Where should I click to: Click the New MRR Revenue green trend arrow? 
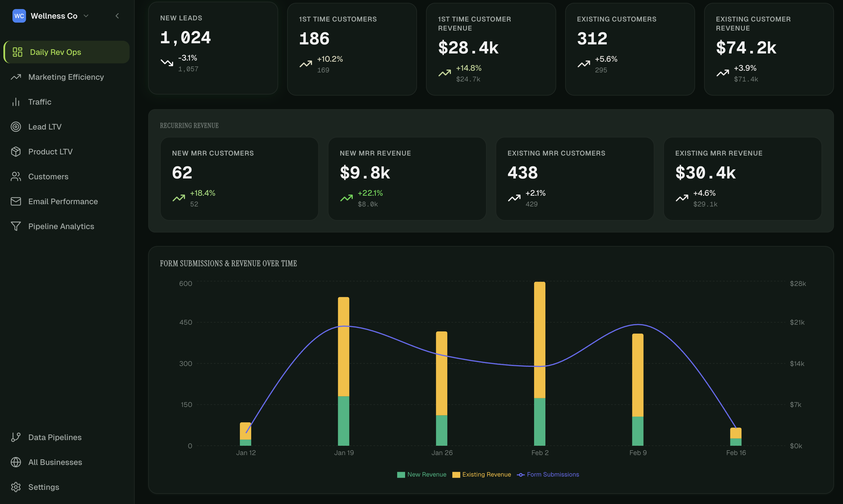pos(347,198)
